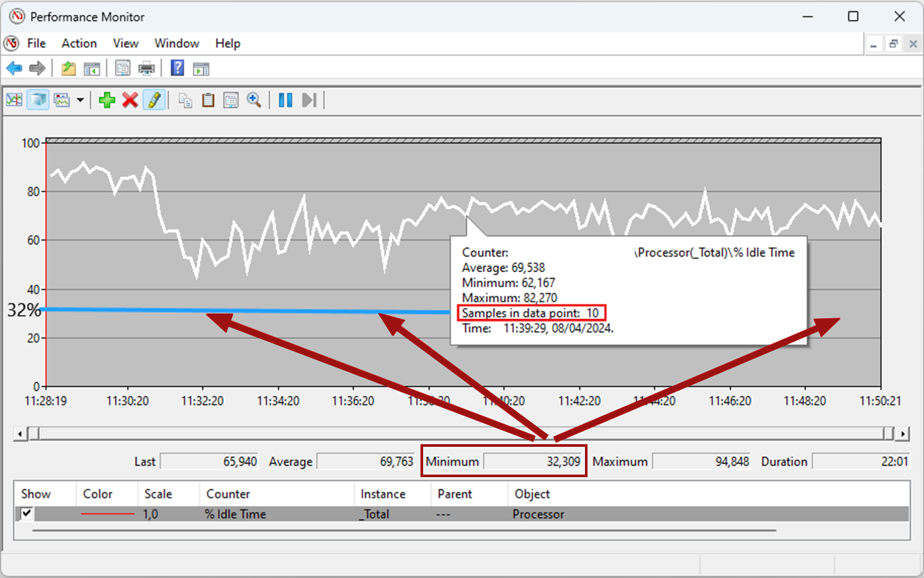Screen dimensions: 924x578
Task: Click the time range scrollbar right arrow
Action: click(902, 434)
